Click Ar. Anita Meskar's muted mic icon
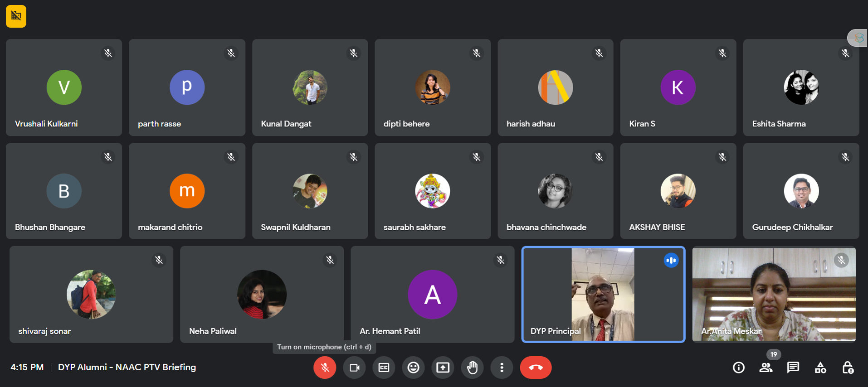868x387 pixels. point(841,260)
